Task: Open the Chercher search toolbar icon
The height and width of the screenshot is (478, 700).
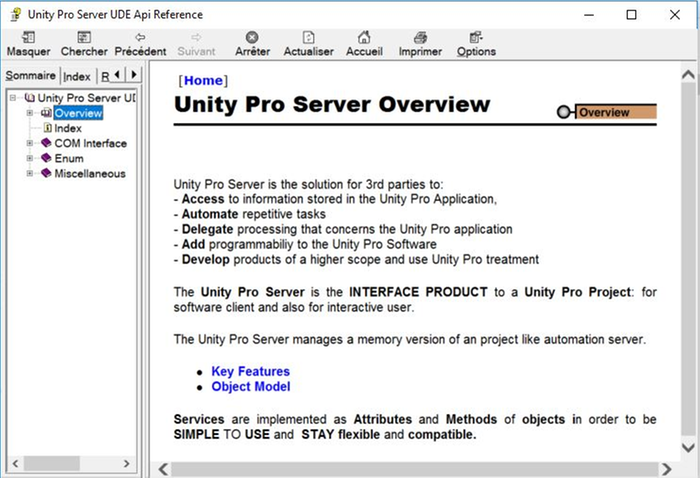Action: tap(84, 37)
